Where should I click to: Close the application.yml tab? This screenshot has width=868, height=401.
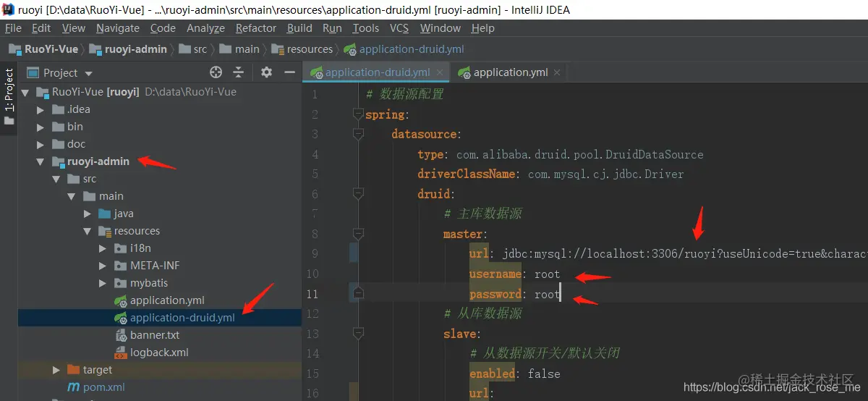(556, 72)
